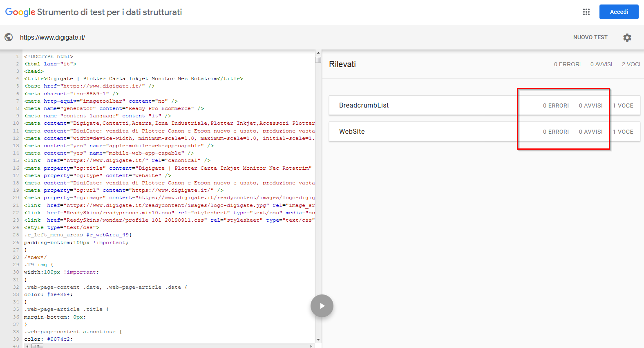Click the <title>Digigate line in code
The width and height of the screenshot is (644, 348).
(134, 79)
